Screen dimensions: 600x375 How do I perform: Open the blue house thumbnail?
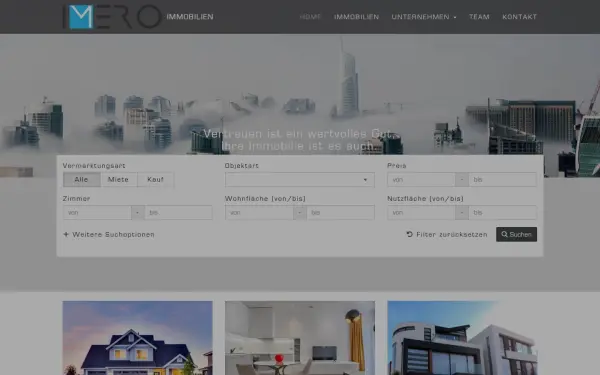(137, 338)
